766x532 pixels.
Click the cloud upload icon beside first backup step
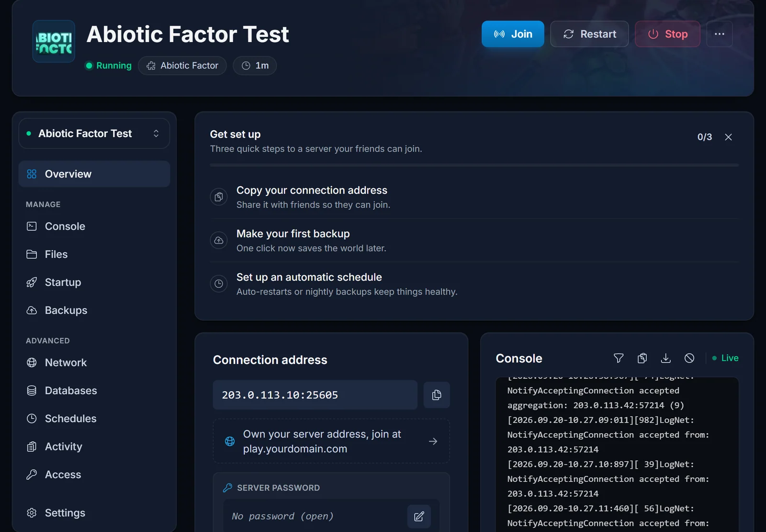click(x=219, y=240)
